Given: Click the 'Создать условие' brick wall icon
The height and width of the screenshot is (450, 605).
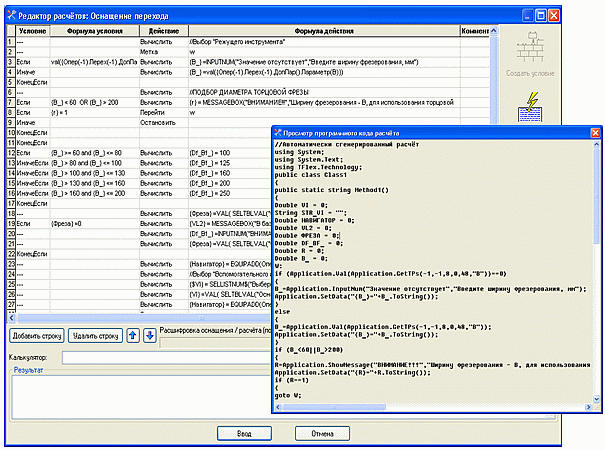Looking at the screenshot, I should pyautogui.click(x=530, y=47).
